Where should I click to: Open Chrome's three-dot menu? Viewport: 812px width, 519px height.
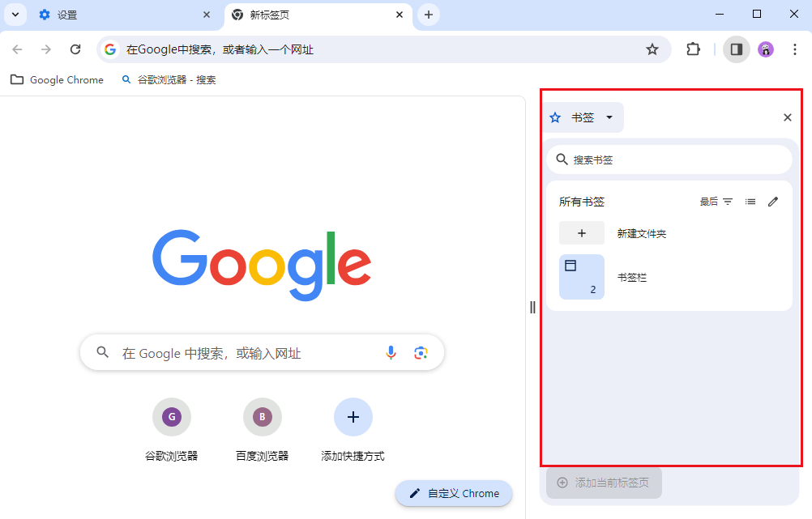click(x=794, y=49)
